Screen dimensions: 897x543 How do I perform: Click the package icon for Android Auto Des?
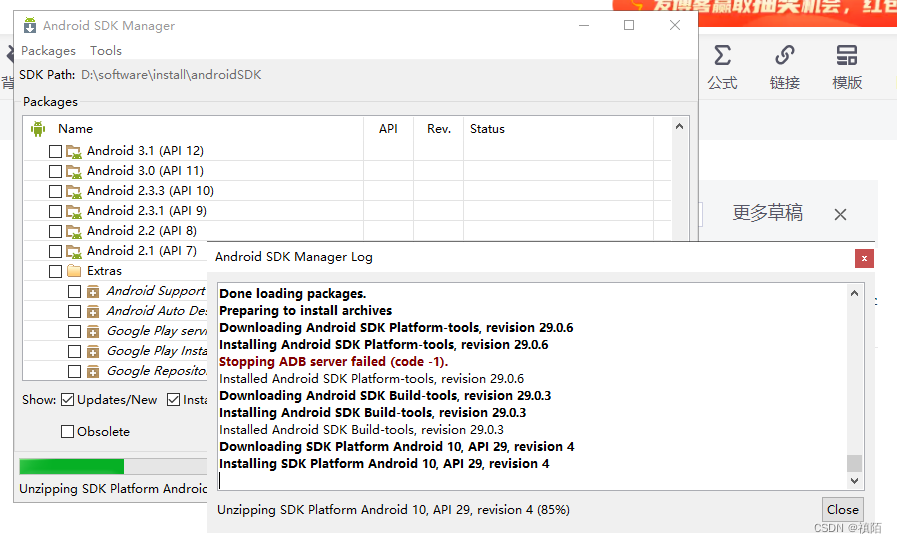(x=93, y=312)
